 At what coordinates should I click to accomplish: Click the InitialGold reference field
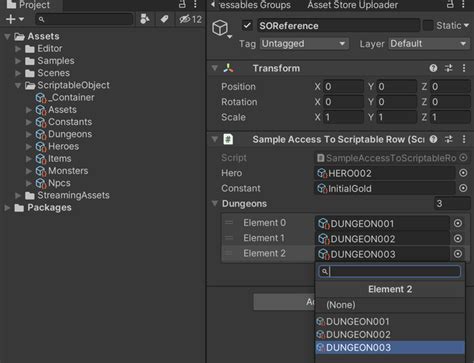pos(385,189)
